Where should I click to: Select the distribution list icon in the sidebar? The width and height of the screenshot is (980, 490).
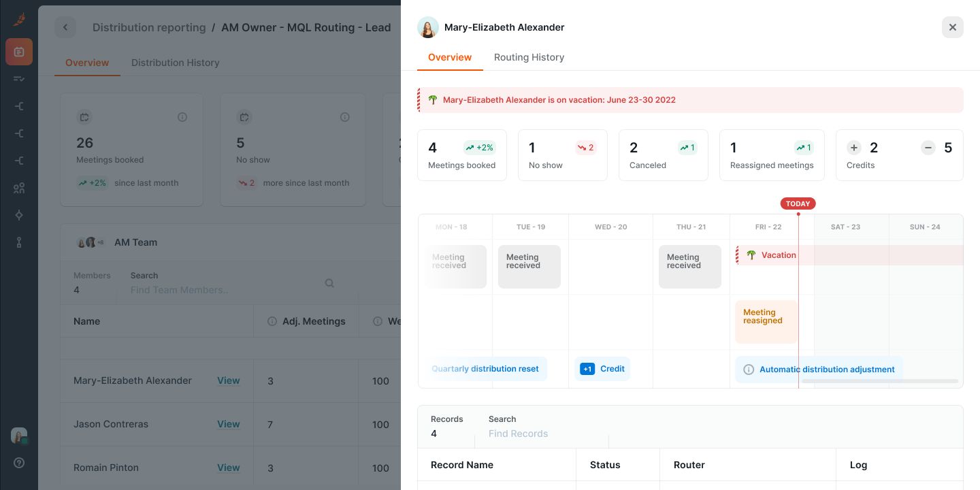[x=19, y=79]
